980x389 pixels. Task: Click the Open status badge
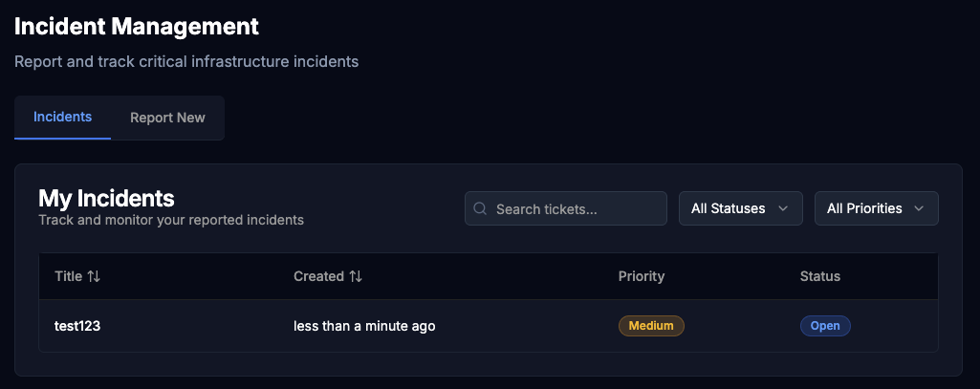click(x=825, y=326)
